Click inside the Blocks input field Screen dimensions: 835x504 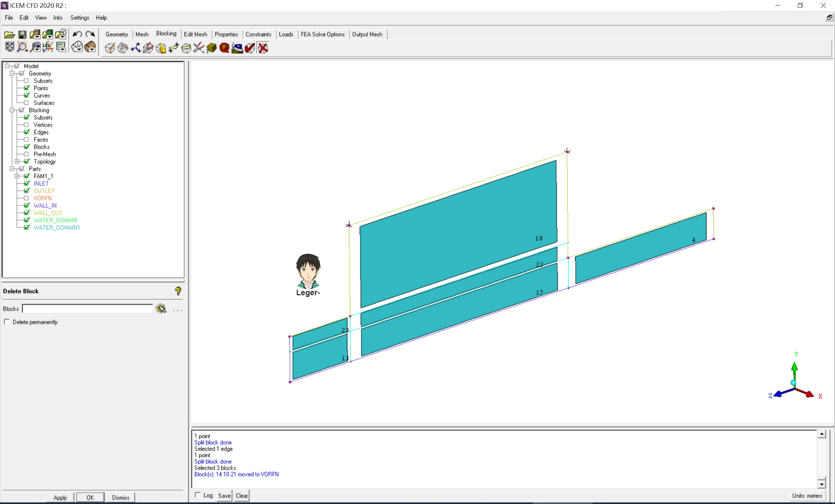(87, 308)
